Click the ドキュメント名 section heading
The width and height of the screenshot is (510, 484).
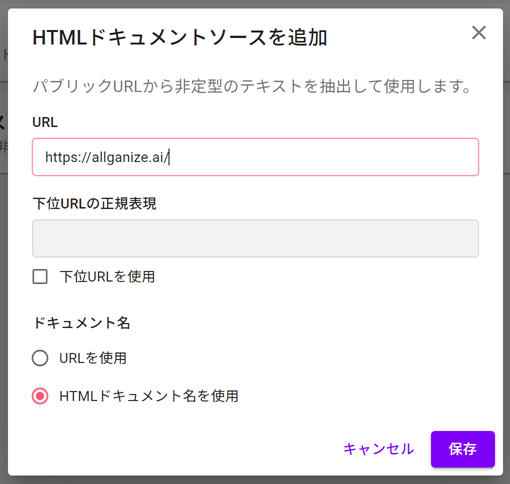pos(81,323)
